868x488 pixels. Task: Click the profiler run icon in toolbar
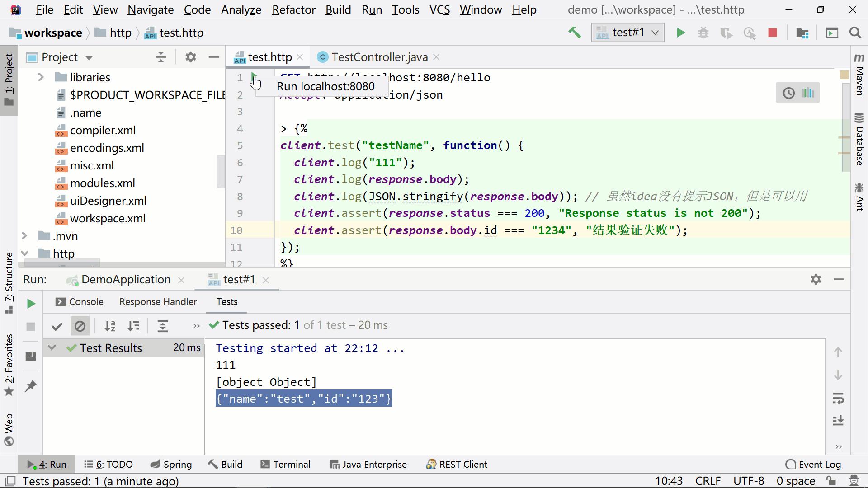(750, 33)
